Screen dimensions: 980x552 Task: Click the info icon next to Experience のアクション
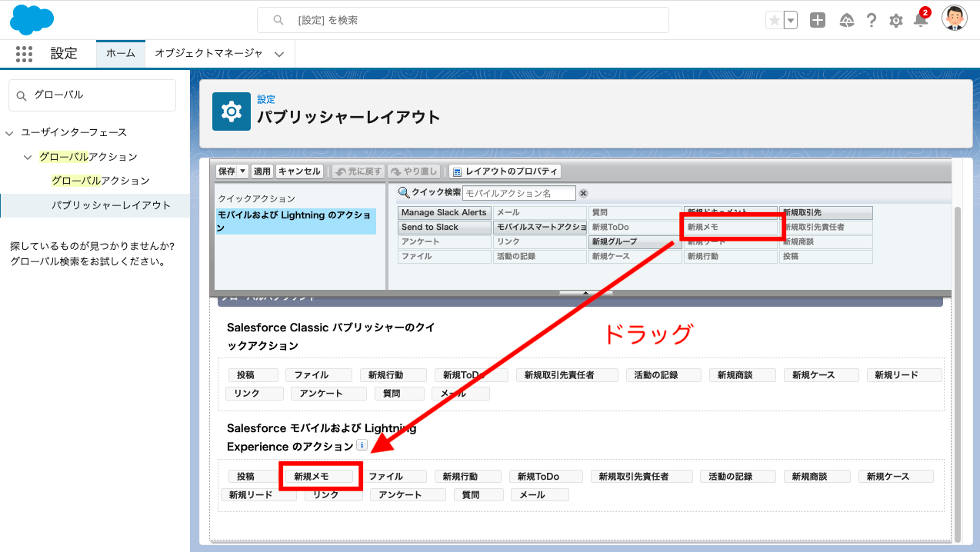coord(362,445)
